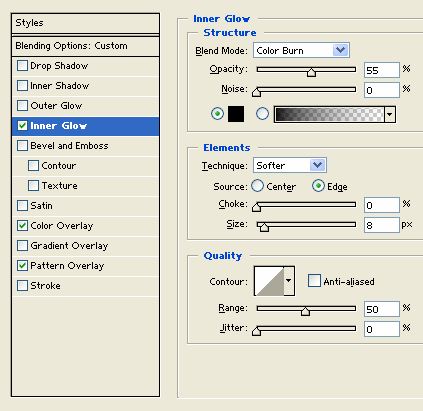The image size is (423, 411).
Task: Open the Technique Softer dropdown
Action: click(290, 165)
